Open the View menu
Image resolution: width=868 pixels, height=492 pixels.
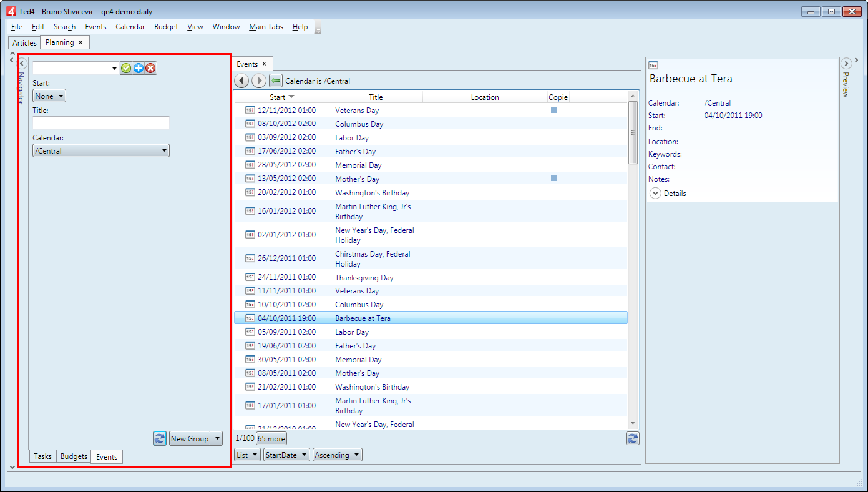click(195, 27)
